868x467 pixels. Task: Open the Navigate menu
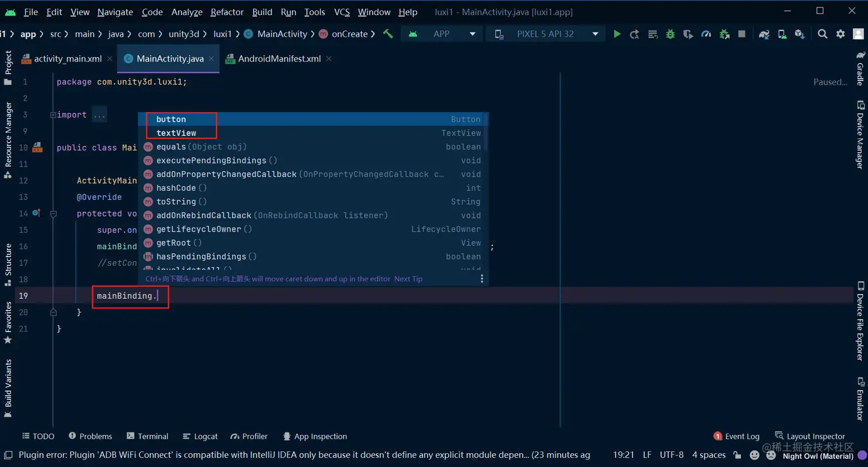click(115, 11)
